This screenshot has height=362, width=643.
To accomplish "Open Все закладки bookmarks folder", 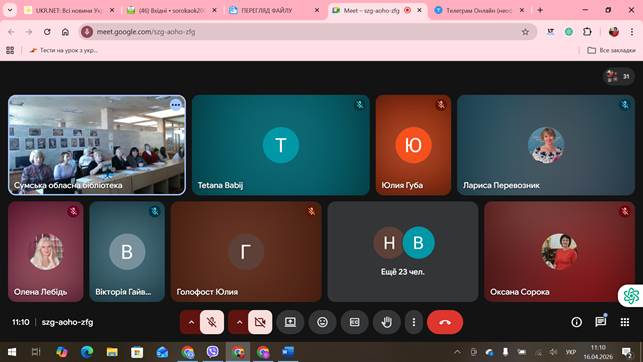I will pos(611,50).
